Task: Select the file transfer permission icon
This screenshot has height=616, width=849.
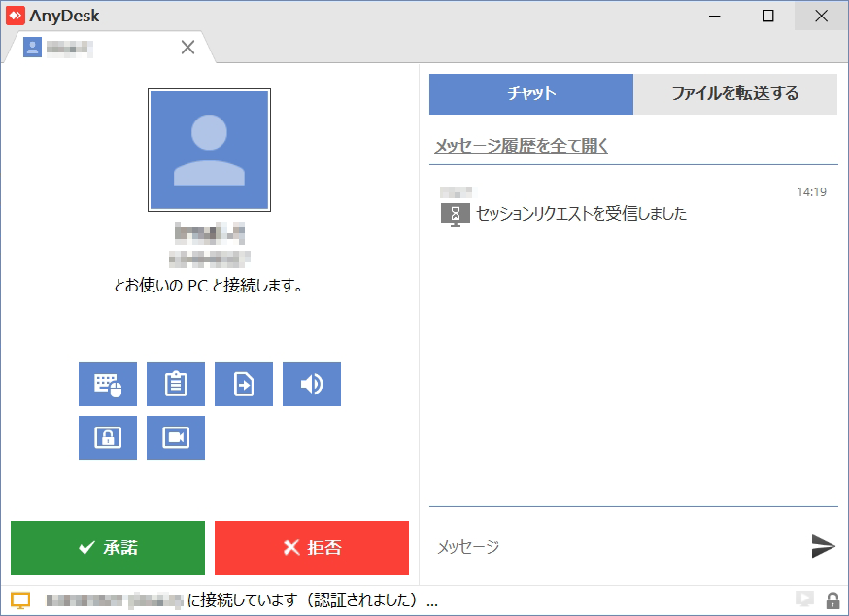Action: [x=243, y=384]
